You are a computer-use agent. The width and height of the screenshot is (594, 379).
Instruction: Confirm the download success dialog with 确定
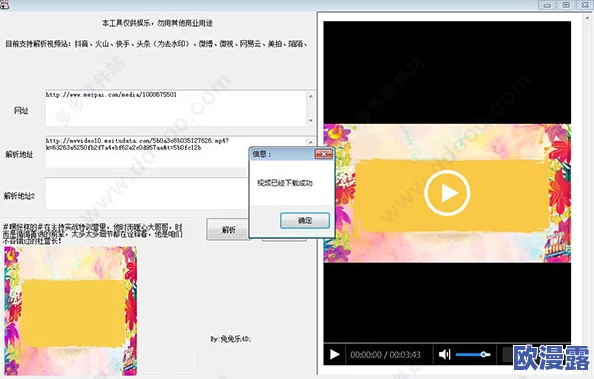pyautogui.click(x=305, y=221)
